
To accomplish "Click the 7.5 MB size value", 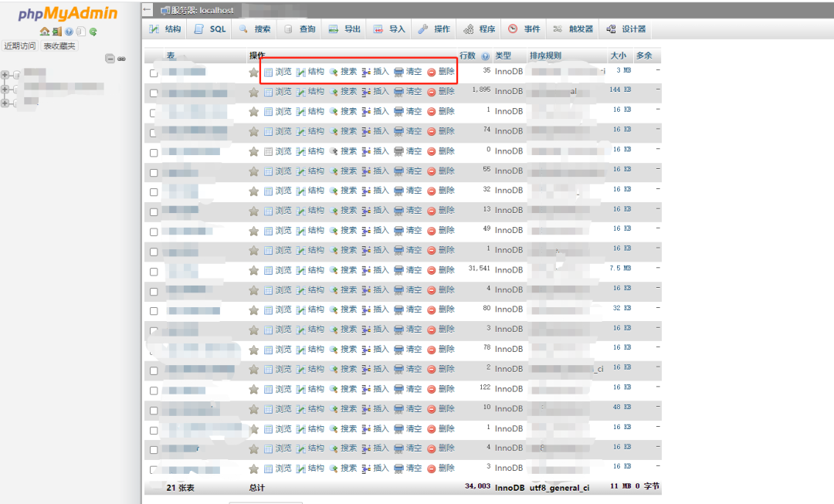I will pos(620,269).
